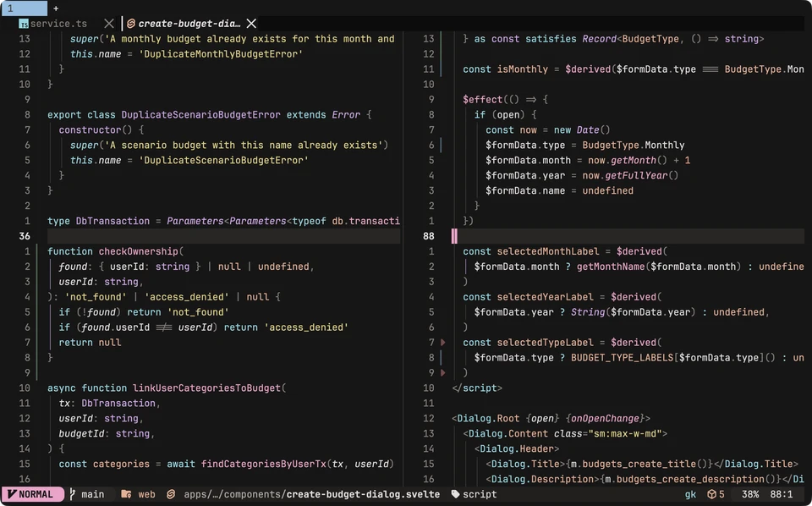Click the main branch name

(93, 494)
